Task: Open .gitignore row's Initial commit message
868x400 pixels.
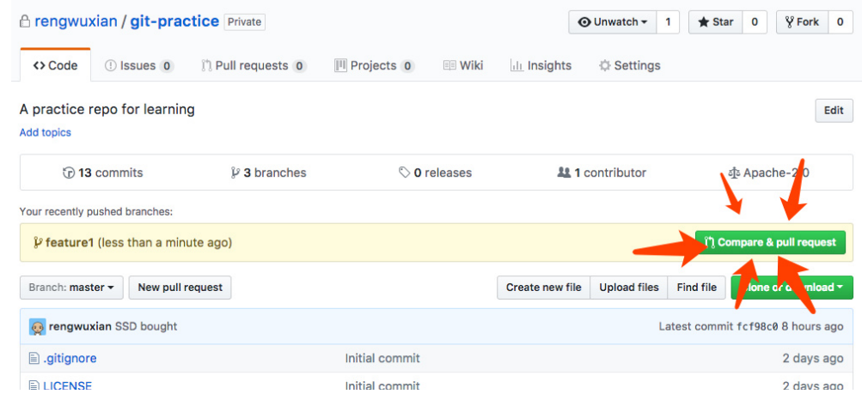Action: click(x=382, y=359)
